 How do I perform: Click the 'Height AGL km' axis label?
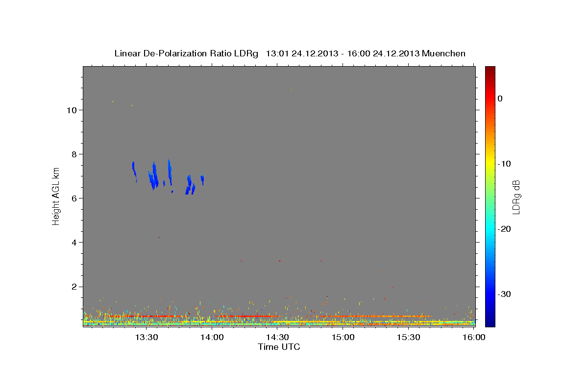coord(56,196)
